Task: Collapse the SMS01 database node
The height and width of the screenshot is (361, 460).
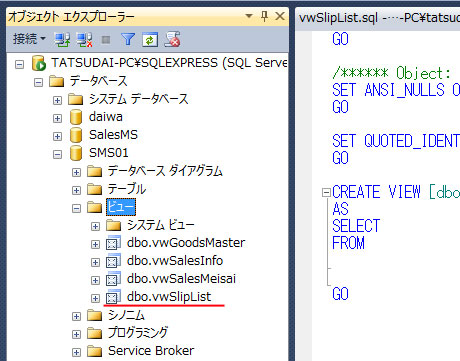Action: (57, 154)
